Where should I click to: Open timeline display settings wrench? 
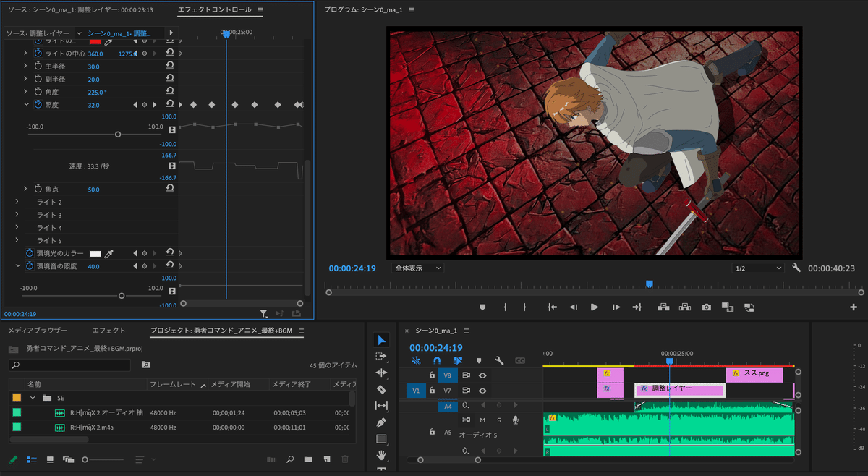[499, 360]
